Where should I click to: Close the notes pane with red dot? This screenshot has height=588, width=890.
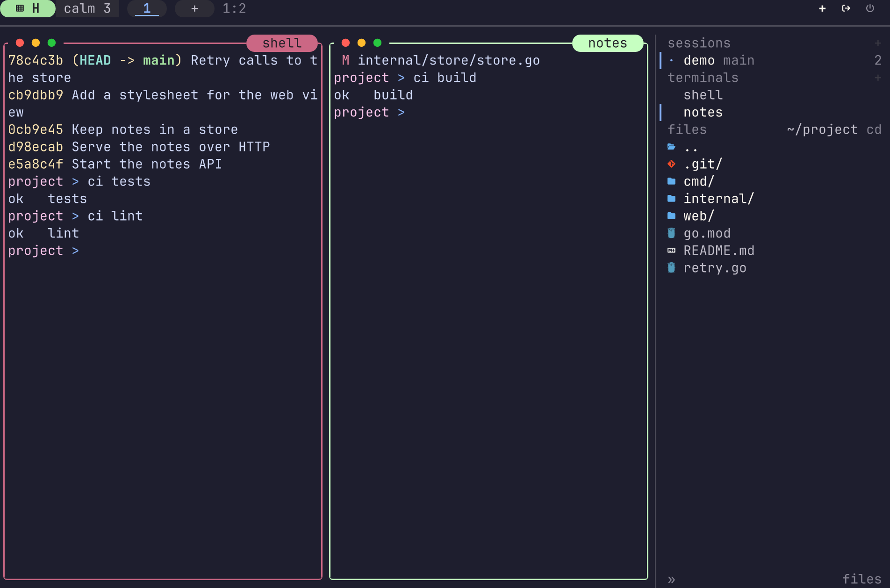tap(345, 43)
